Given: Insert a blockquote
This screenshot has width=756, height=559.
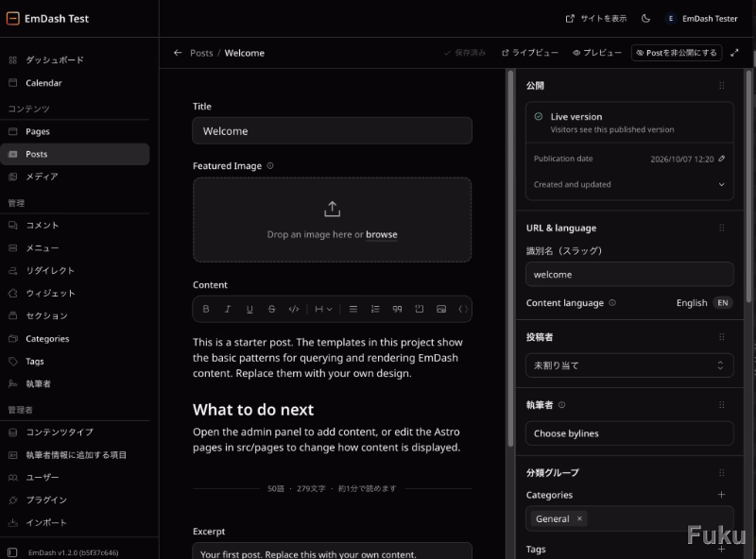Looking at the screenshot, I should point(397,309).
